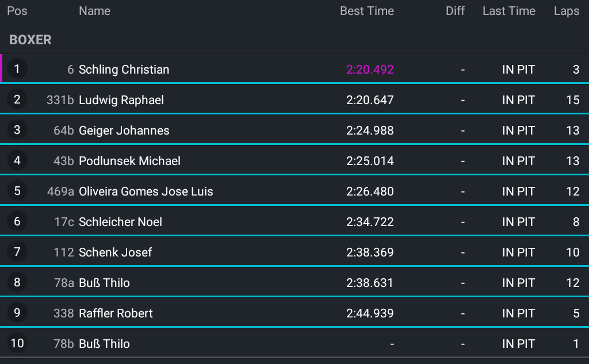Viewport: 589px width, 364px height.
Task: Open Oliveira Gomes Jose Luis entry
Action: coord(294,191)
